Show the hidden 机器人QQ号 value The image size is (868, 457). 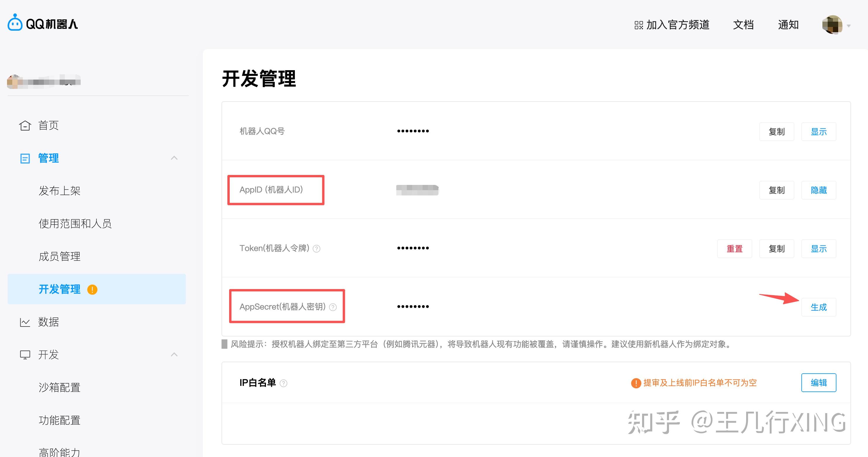[819, 132]
